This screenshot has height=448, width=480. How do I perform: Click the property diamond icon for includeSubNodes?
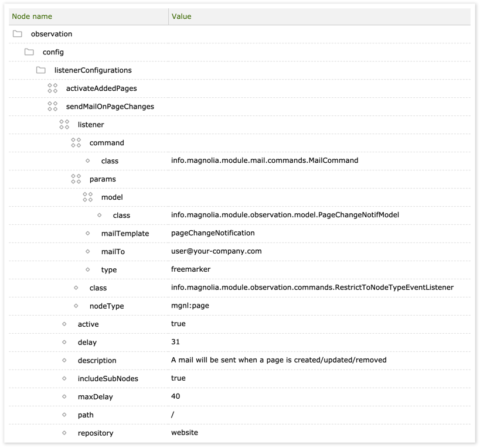coord(64,378)
